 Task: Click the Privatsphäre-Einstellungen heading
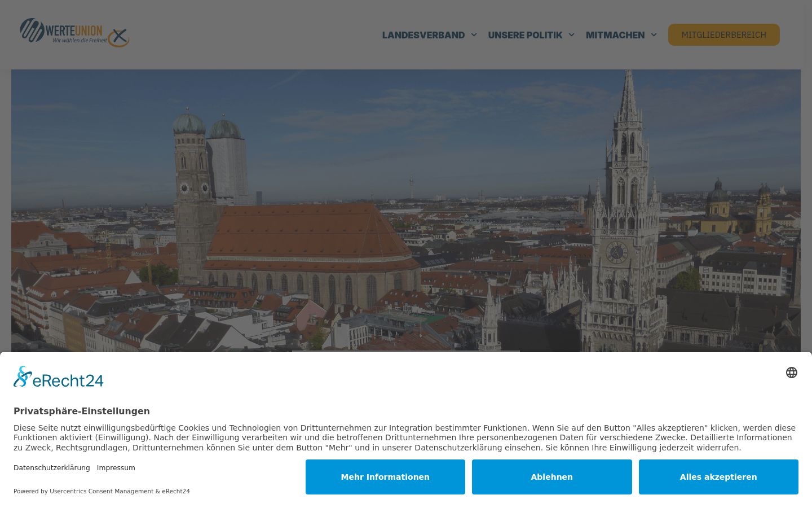[82, 411]
